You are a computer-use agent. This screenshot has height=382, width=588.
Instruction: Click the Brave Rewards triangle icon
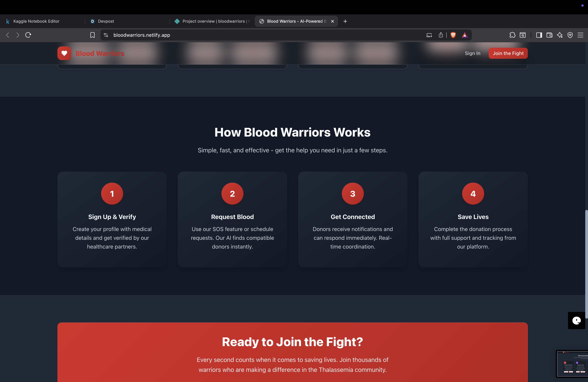pyautogui.click(x=465, y=35)
